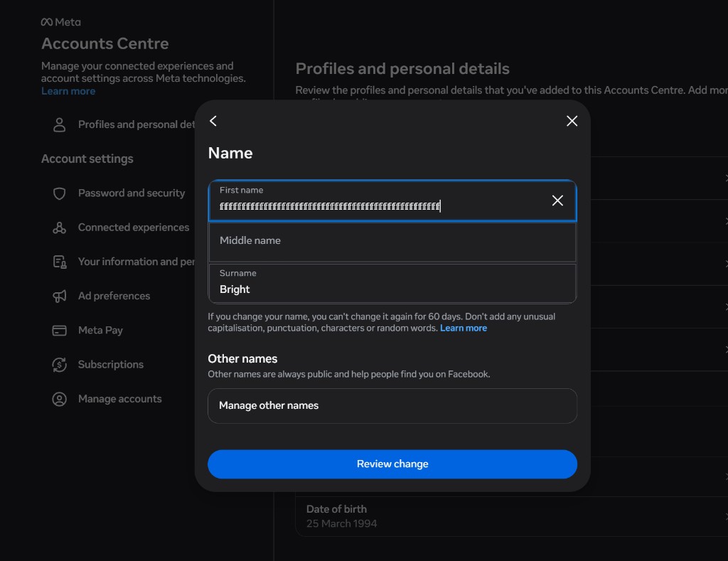Open Meta Pay settings
The image size is (728, 561).
(100, 330)
